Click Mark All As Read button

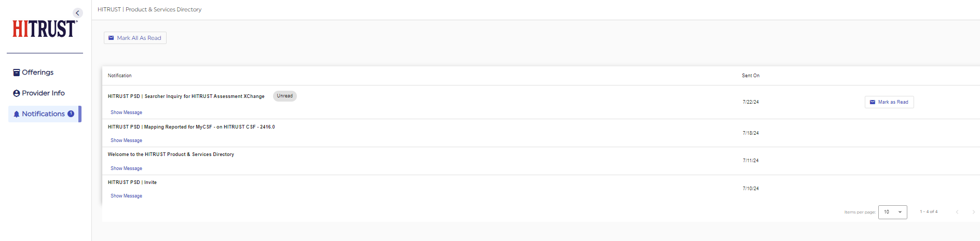pos(135,38)
